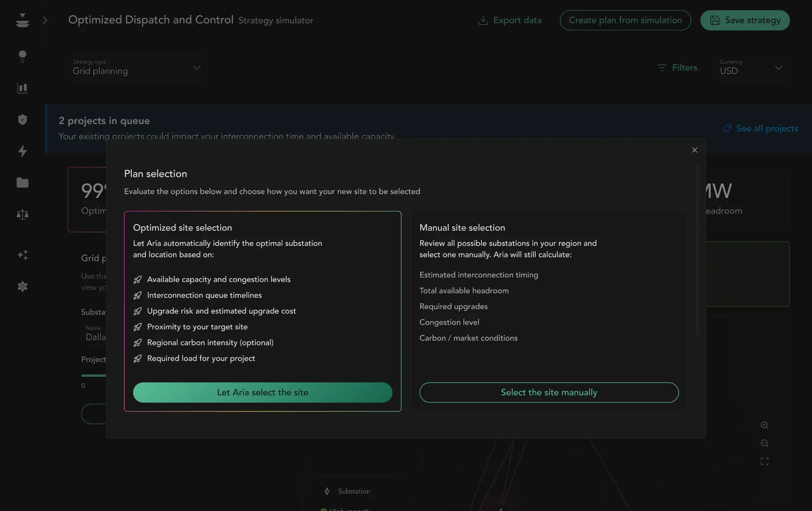Click rocket icon beside Regional carbon intensity
The width and height of the screenshot is (812, 511).
tap(138, 343)
